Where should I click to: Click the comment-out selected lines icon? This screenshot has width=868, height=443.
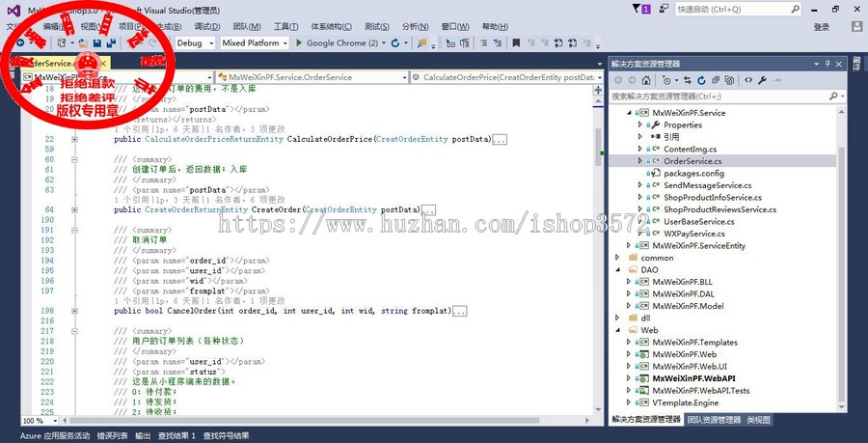click(x=483, y=42)
